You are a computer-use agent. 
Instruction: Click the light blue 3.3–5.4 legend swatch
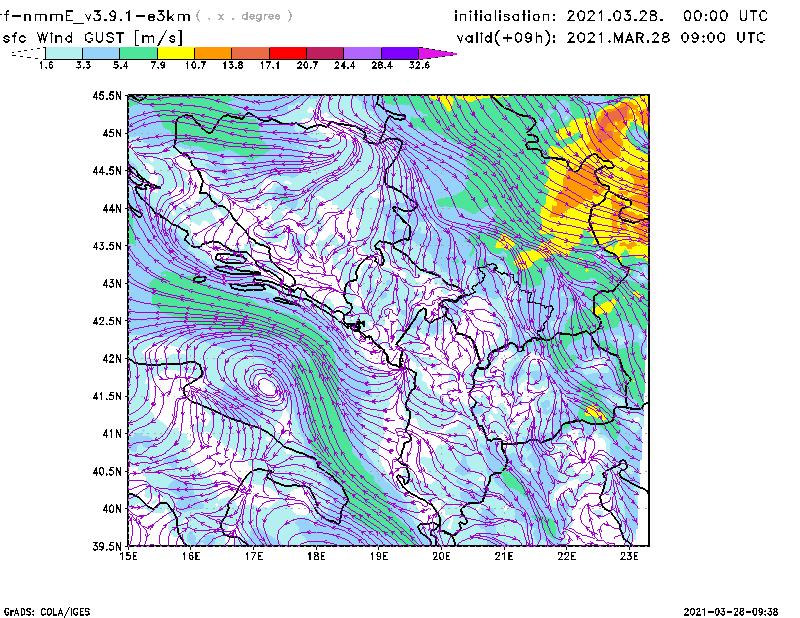pyautogui.click(x=101, y=53)
